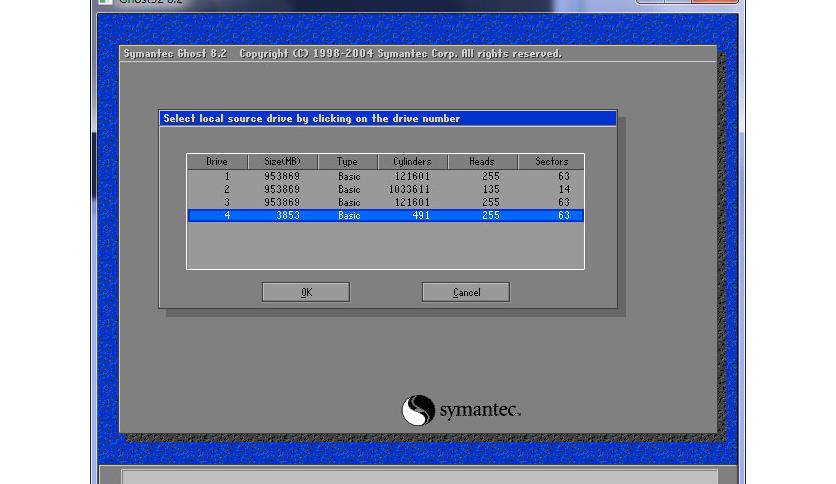Viewport: 836px width, 484px height.
Task: Click the Symantec Ghost 8.2 copyright header
Action: click(342, 54)
